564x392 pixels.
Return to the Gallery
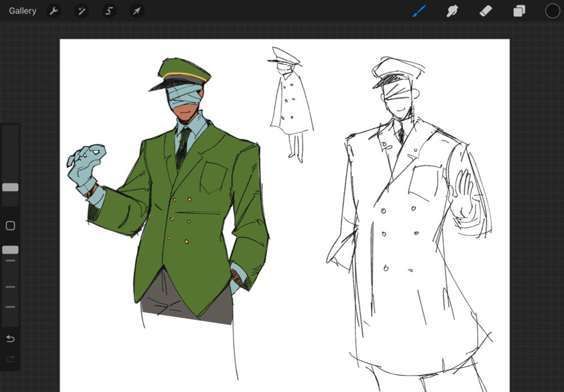(23, 11)
